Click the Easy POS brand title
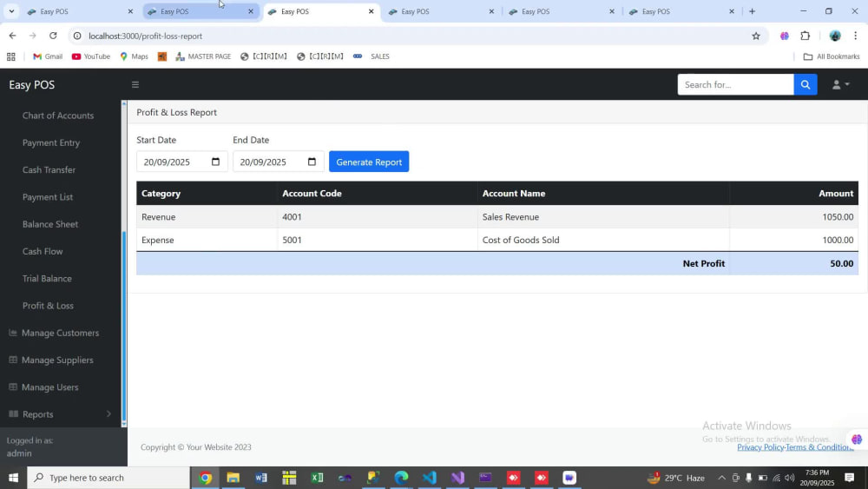 pos(31,85)
